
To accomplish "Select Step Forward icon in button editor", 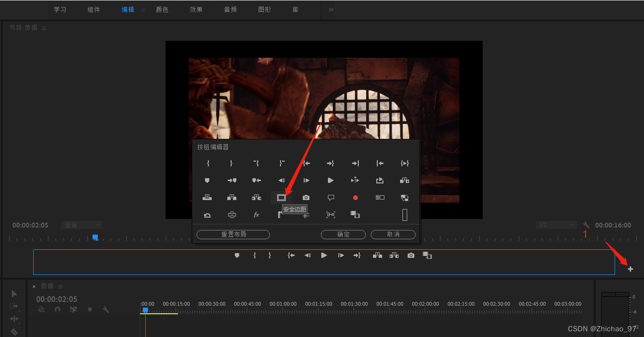I will (x=306, y=180).
